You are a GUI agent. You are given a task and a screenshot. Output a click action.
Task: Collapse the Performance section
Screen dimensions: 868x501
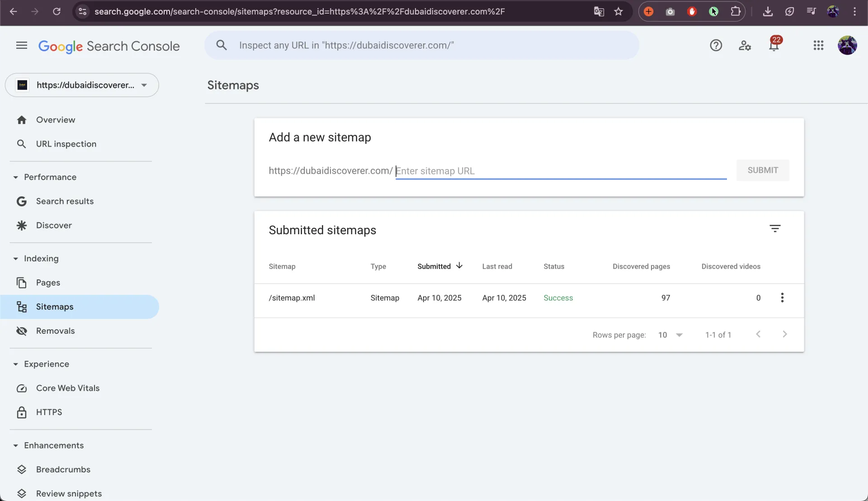click(15, 177)
